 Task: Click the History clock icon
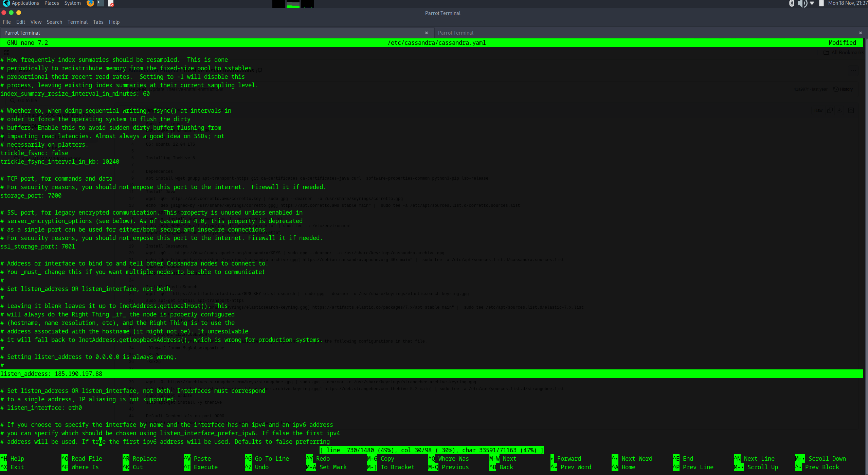836,89
